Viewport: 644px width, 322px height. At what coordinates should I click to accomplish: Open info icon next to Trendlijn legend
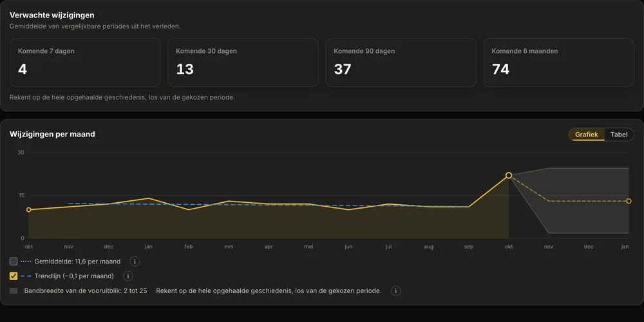pos(128,276)
